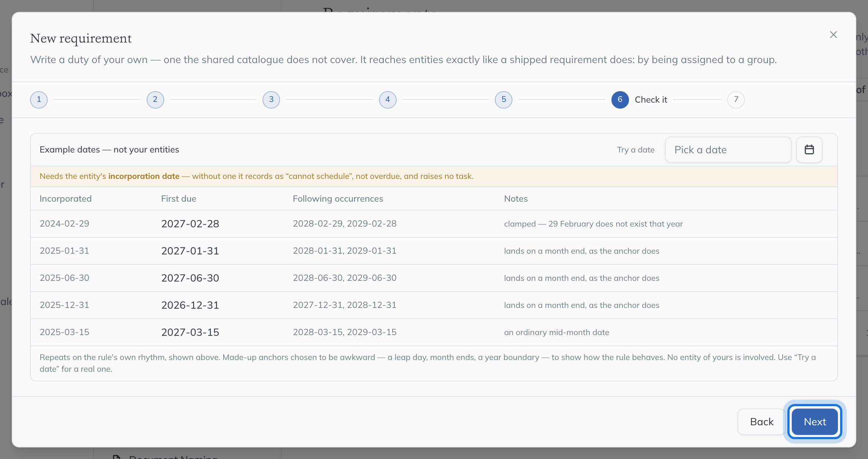868x459 pixels.
Task: Click the Notes column header
Action: tap(516, 199)
